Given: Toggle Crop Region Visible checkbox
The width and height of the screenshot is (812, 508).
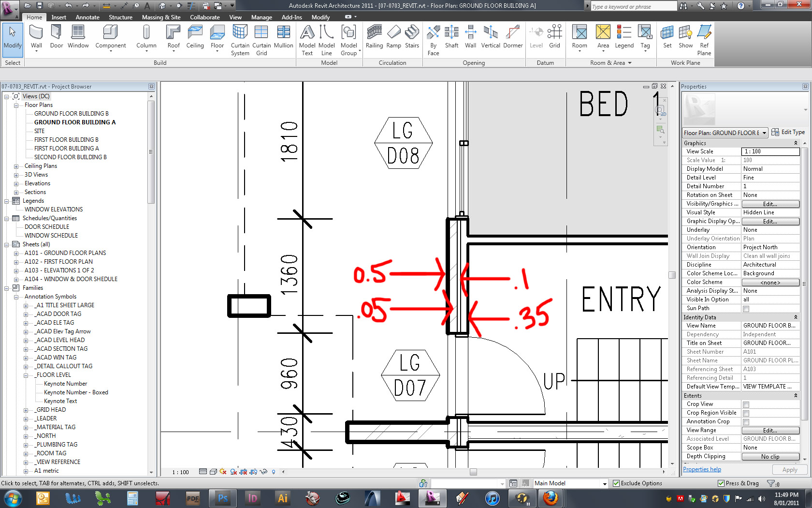Looking at the screenshot, I should pos(746,413).
